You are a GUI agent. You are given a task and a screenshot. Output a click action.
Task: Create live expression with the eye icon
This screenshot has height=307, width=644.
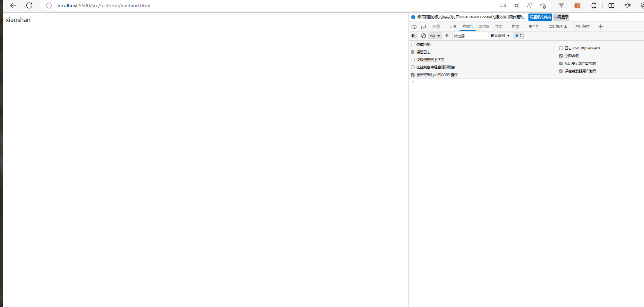coord(447,36)
